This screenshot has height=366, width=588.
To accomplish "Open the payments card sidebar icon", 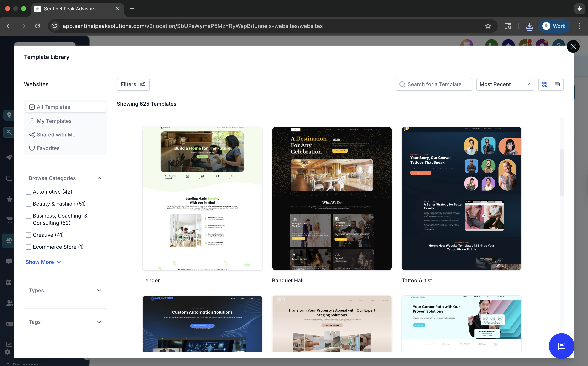I will point(9,324).
